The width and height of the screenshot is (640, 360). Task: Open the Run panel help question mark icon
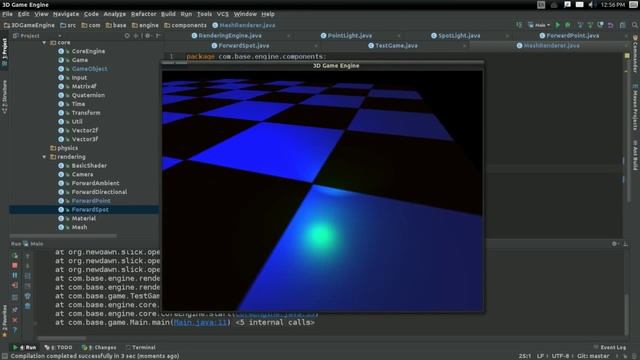click(x=15, y=330)
